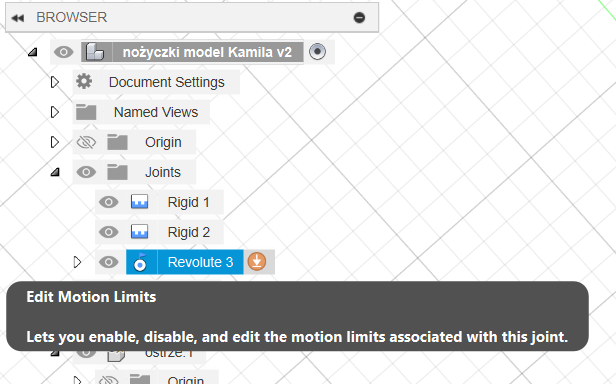Click the Revolute 3 joint icon
This screenshot has width=616, height=384.
(x=140, y=262)
